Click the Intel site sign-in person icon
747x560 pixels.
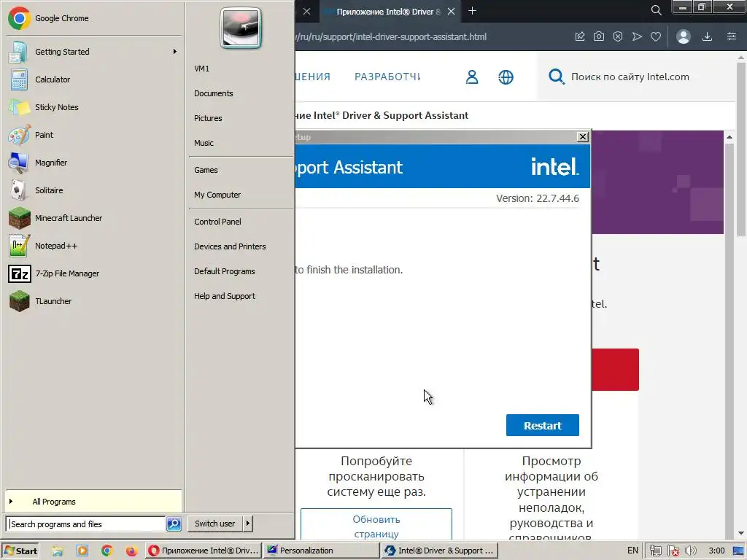(472, 77)
